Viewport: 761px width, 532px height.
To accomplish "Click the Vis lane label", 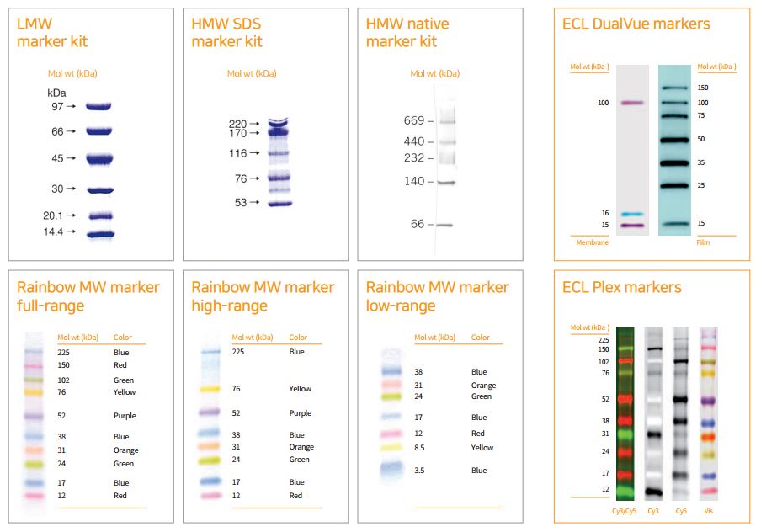I will (709, 511).
